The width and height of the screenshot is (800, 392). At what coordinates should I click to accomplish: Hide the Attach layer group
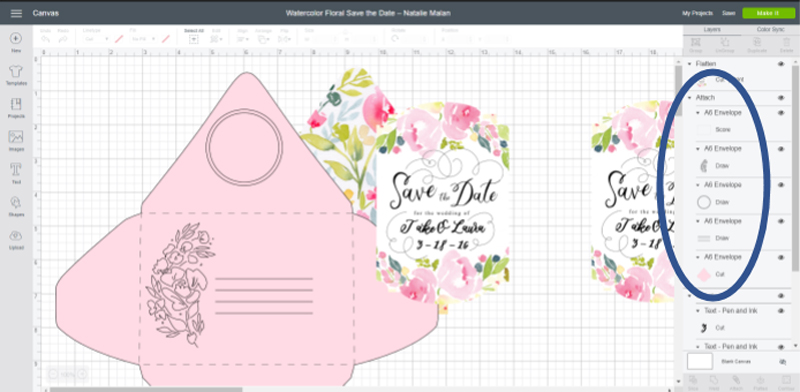(781, 97)
